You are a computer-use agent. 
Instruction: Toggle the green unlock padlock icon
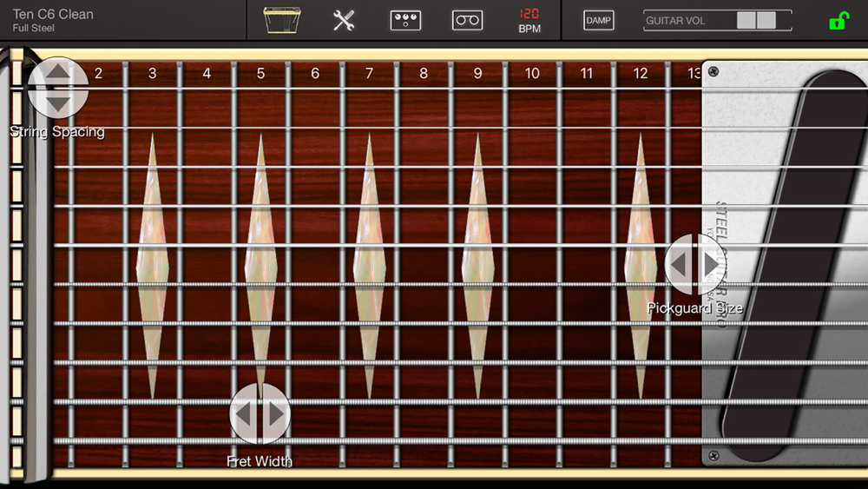pyautogui.click(x=838, y=21)
